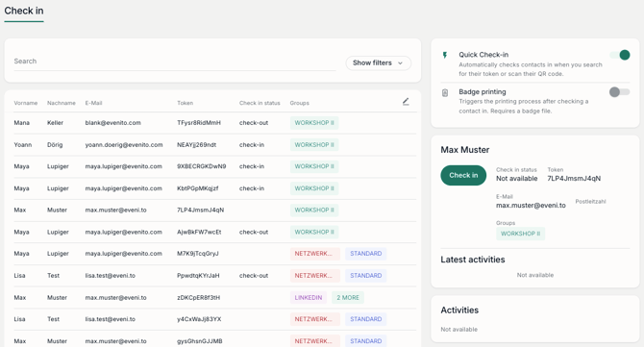The height and width of the screenshot is (347, 644).
Task: Click email yoann.doerig@evenito.com
Action: [124, 145]
